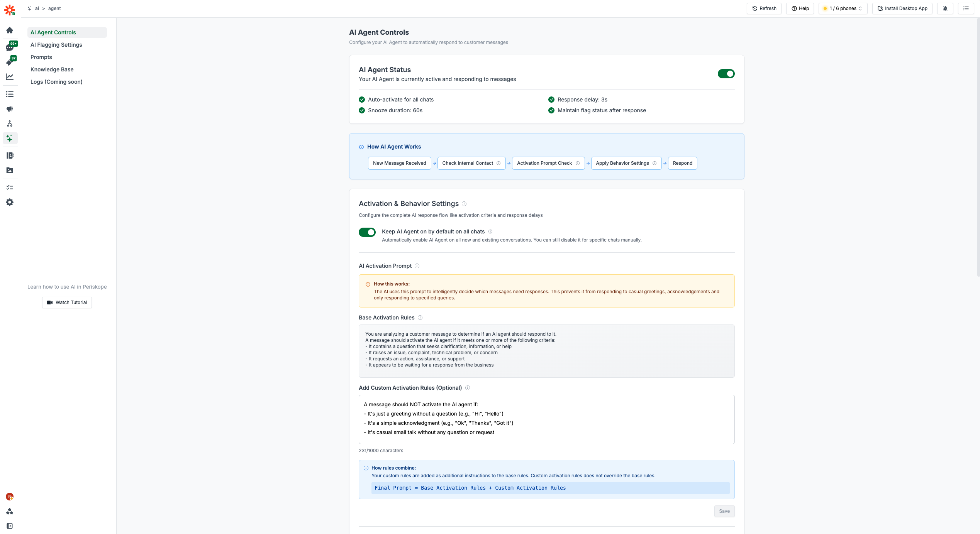Open the media gallery icon in sidebar

(x=10, y=170)
